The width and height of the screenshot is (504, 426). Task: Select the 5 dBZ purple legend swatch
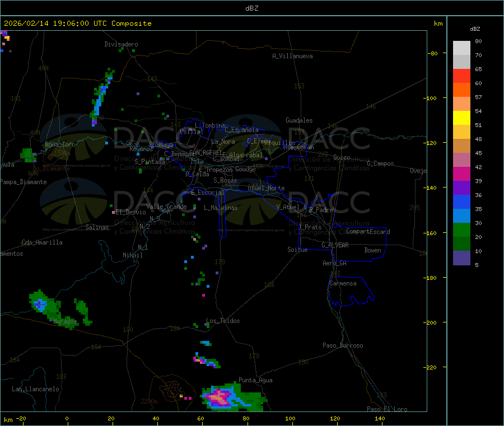pos(461,258)
